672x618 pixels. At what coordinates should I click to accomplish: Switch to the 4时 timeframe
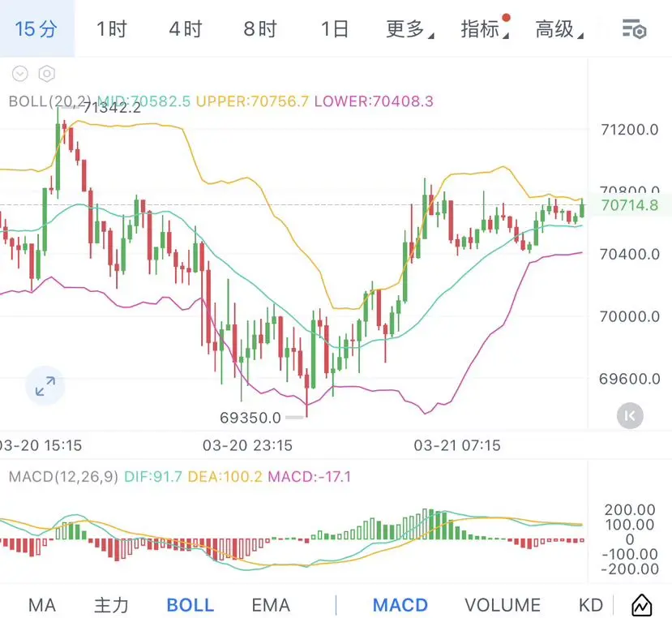tap(186, 29)
